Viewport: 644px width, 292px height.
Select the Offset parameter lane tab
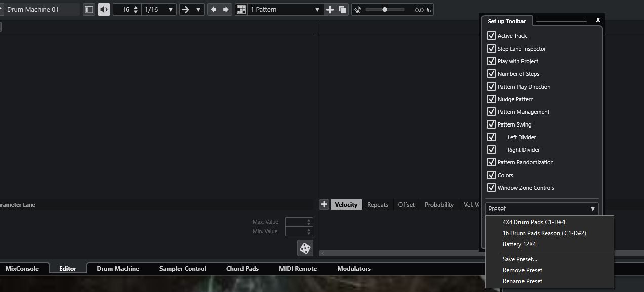coord(407,204)
